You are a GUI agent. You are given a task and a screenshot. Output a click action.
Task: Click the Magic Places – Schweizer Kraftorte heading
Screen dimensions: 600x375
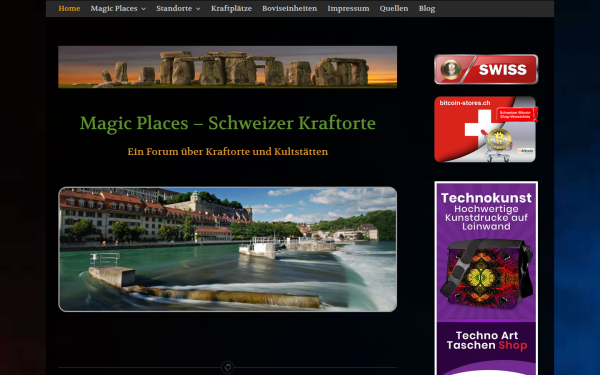(228, 123)
